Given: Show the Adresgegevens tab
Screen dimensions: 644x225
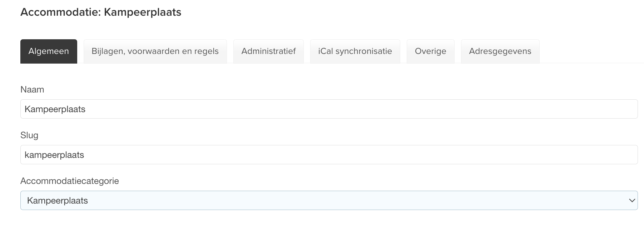Looking at the screenshot, I should click(500, 51).
